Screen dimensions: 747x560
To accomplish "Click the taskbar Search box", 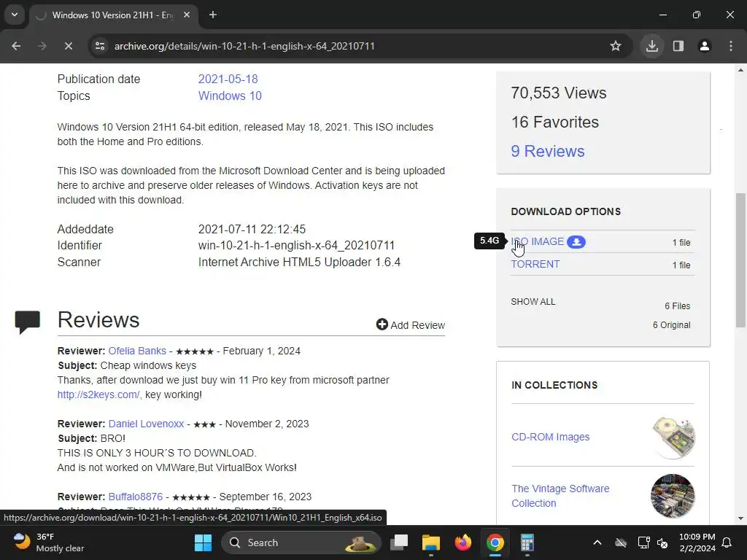I will point(301,542).
